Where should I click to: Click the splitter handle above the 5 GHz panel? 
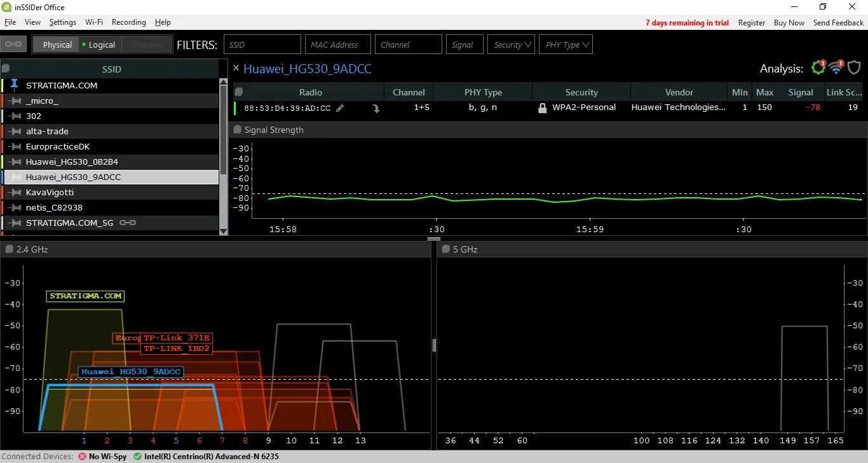tap(434, 239)
